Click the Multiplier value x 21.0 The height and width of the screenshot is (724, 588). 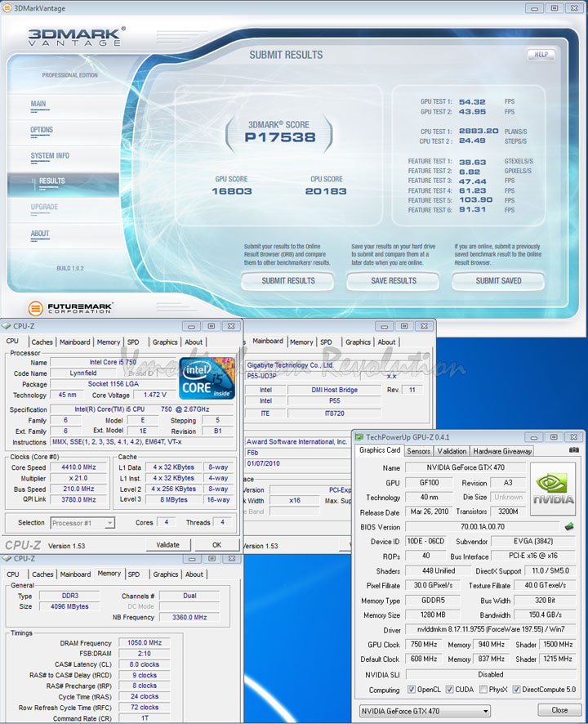pos(78,478)
